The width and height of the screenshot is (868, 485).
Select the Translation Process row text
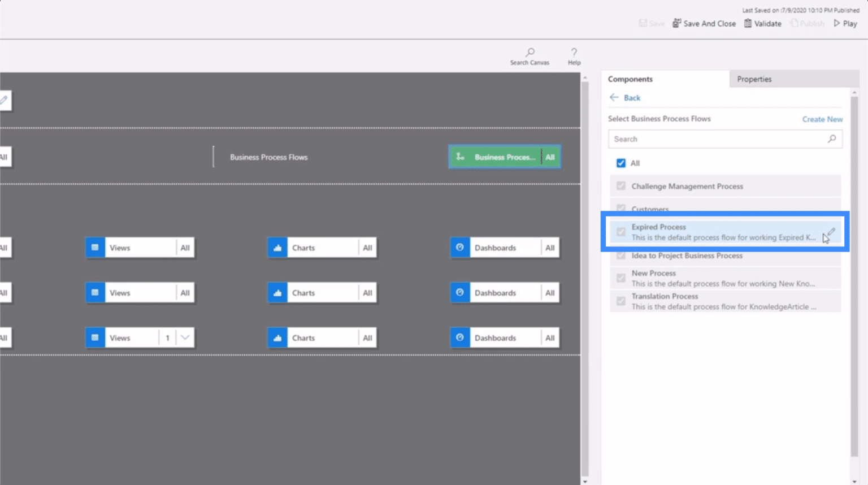pyautogui.click(x=665, y=296)
